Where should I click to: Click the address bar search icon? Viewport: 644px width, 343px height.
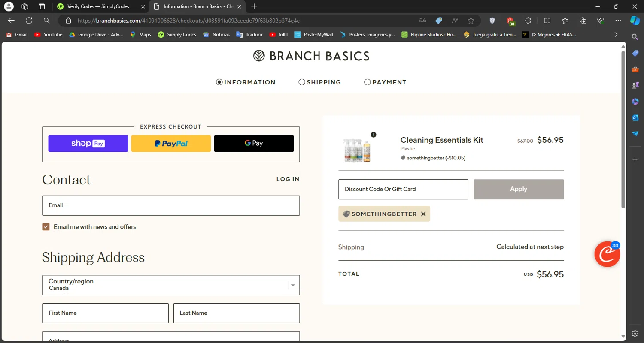coord(47,21)
